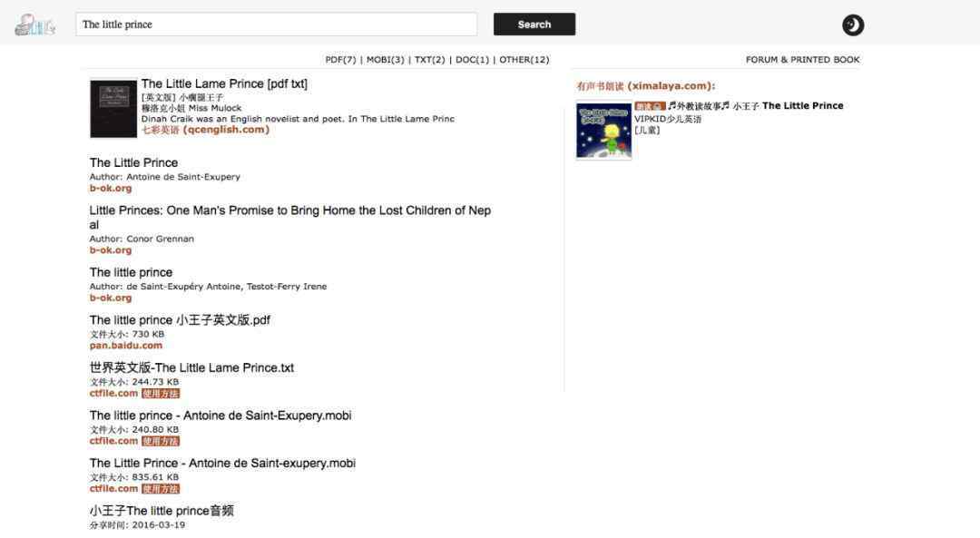Viewport: 980px width, 538px height.
Task: Toggle the dark mode moon icon
Action: coord(853,25)
